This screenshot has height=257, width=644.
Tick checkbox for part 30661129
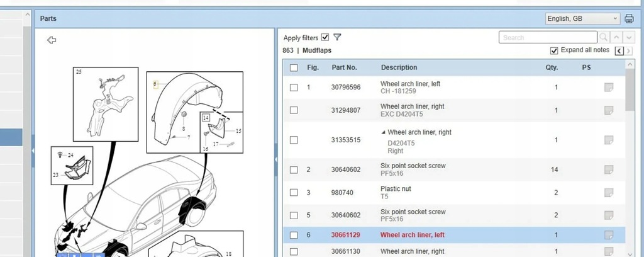pyautogui.click(x=294, y=235)
